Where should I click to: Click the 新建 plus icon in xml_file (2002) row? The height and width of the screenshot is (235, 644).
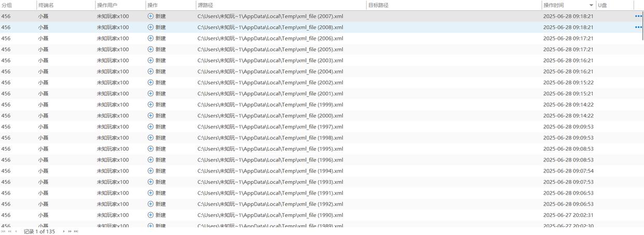point(150,82)
